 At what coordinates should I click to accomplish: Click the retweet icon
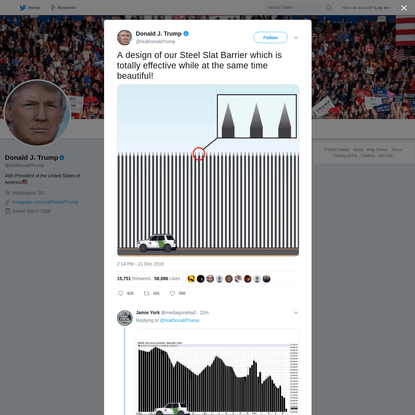(x=146, y=293)
